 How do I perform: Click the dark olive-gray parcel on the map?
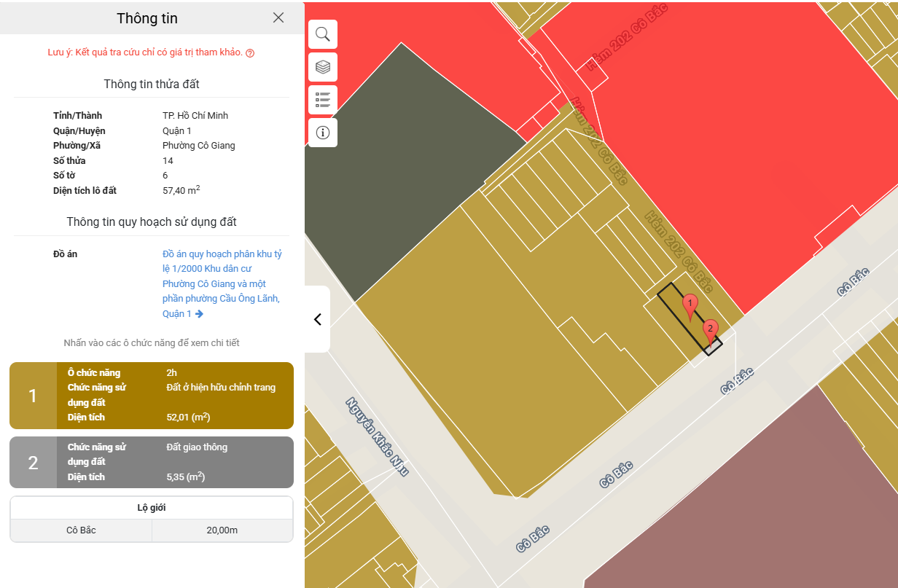[x=408, y=182]
